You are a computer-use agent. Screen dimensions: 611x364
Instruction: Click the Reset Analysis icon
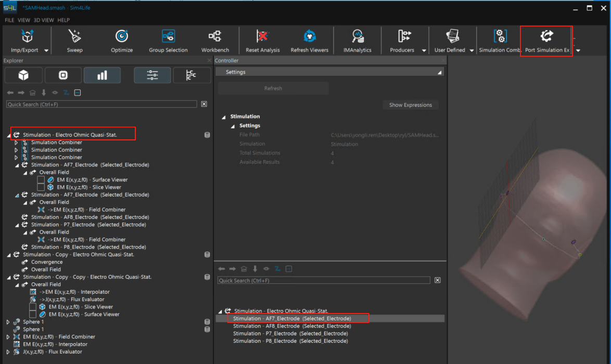(x=263, y=36)
